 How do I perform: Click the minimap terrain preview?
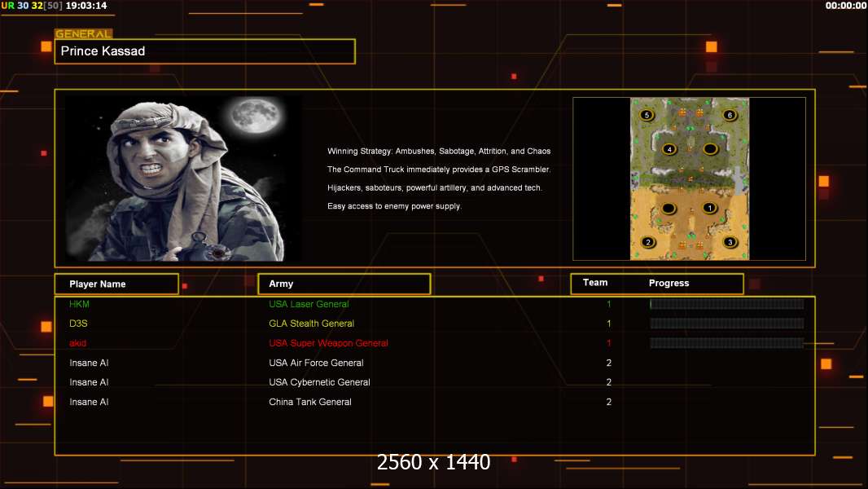(689, 178)
